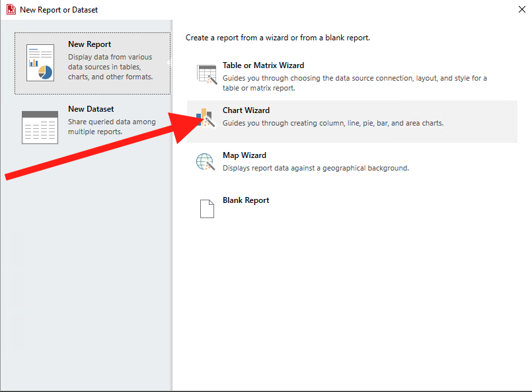
Task: Click the New Dataset table grid icon
Action: [x=40, y=127]
